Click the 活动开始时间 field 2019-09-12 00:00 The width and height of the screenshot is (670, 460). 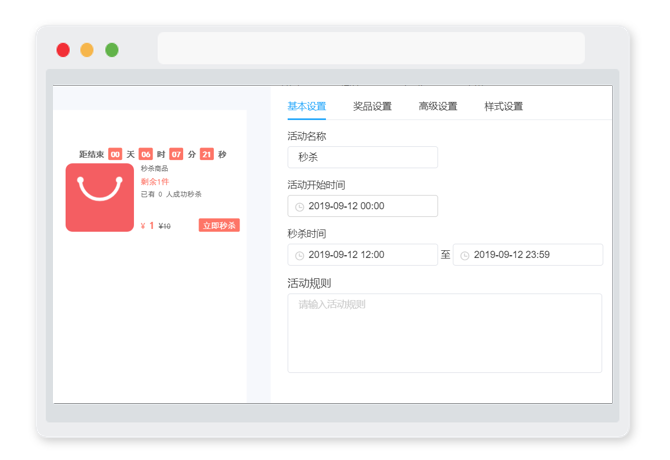point(362,206)
